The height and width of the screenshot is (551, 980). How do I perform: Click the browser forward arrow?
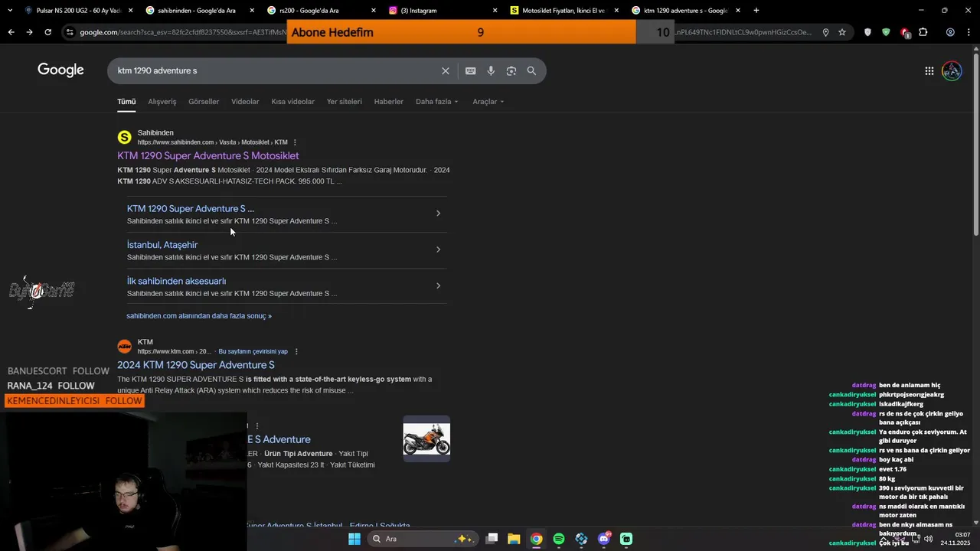(x=29, y=32)
